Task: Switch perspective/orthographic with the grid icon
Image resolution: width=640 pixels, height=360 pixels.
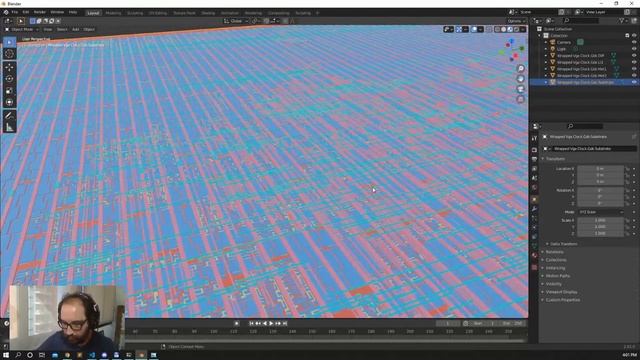Action: point(520,99)
